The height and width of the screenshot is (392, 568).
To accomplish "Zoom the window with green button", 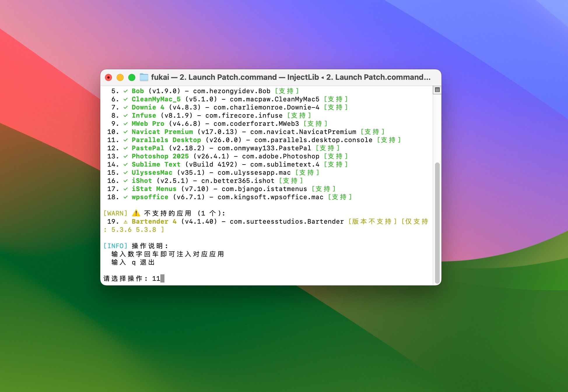I will click(x=132, y=77).
